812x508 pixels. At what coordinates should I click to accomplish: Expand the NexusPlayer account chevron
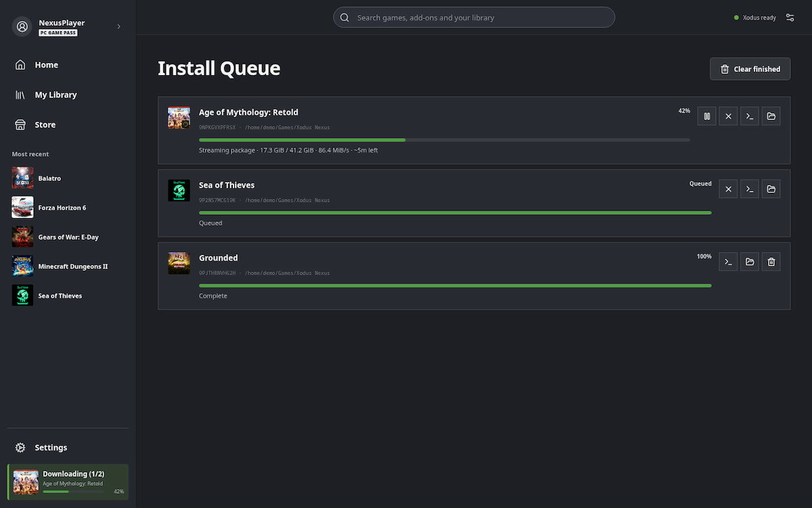[x=118, y=26]
